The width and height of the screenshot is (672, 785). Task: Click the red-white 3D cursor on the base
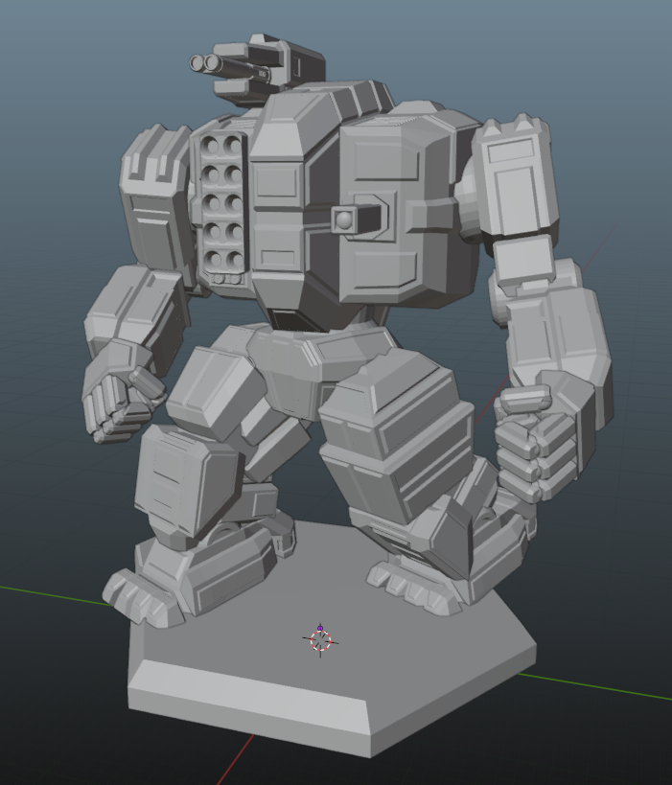(320, 640)
